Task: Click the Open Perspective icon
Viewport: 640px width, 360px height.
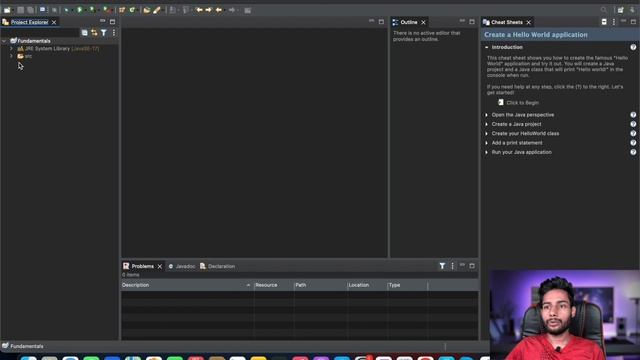Action: (x=620, y=10)
